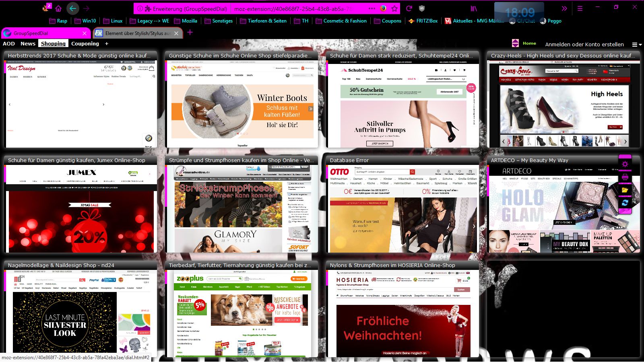
Task: Open the Peggo bookmark
Action: tap(551, 21)
